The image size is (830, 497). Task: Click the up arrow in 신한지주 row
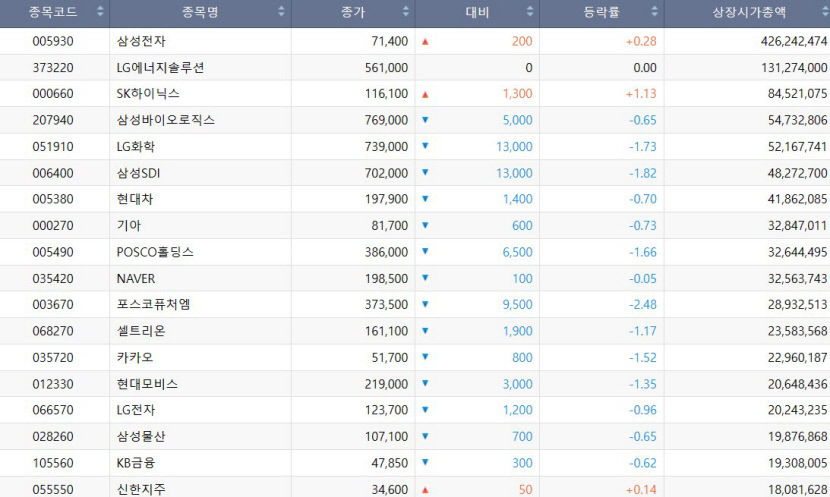coord(425,490)
